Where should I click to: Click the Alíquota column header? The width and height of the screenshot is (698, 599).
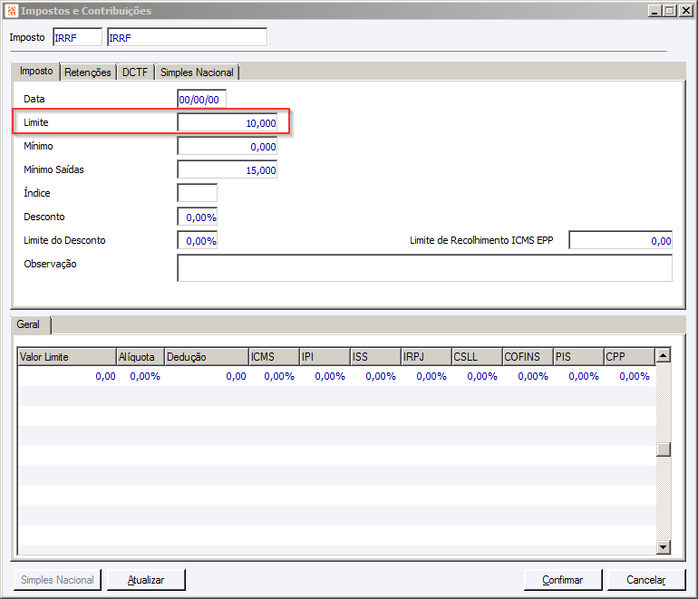140,357
